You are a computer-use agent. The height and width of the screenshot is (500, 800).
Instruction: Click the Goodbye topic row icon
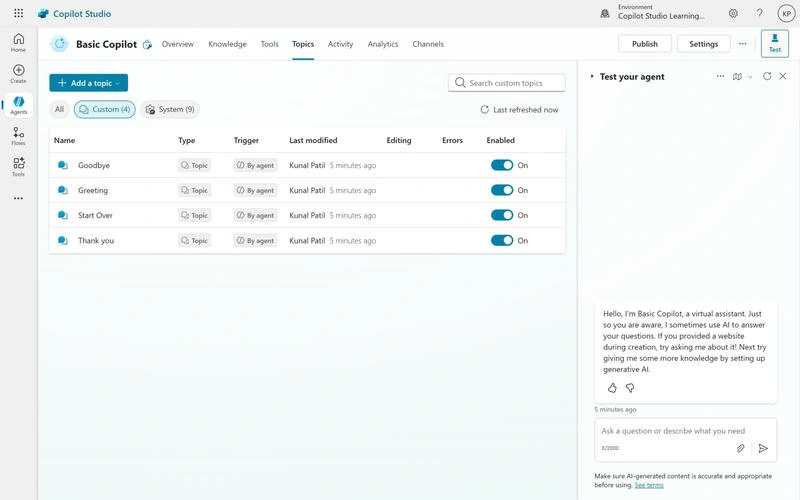point(63,165)
